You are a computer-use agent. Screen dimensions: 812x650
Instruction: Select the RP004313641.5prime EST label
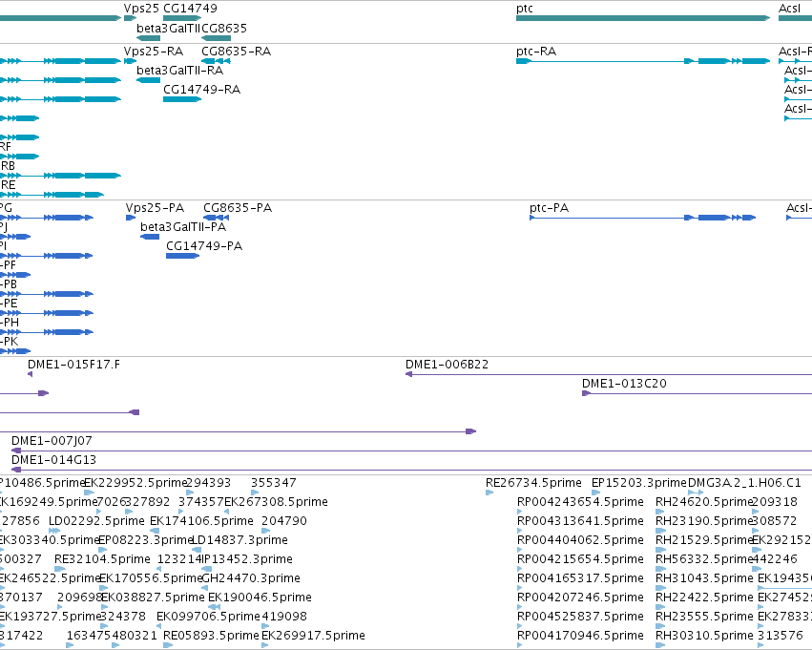[580, 521]
